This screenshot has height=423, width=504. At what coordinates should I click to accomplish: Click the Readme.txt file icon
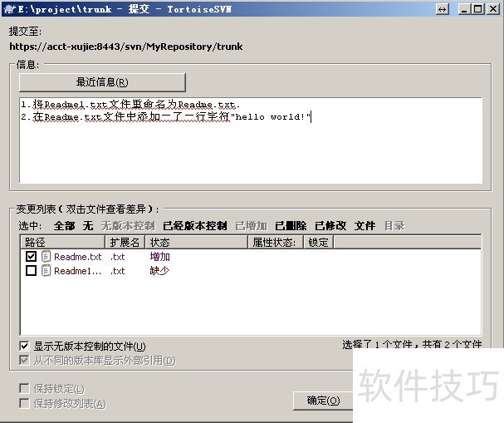(x=46, y=256)
